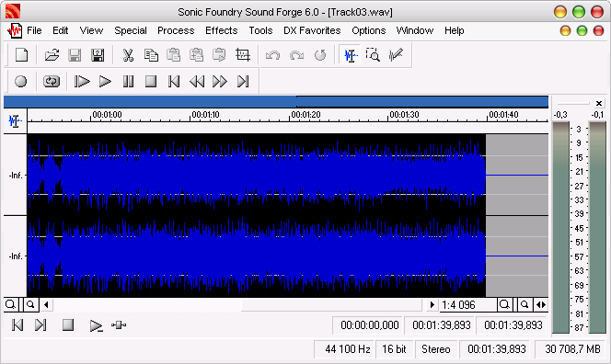Select the Magnify tool icon
611x364 pixels.
click(373, 55)
